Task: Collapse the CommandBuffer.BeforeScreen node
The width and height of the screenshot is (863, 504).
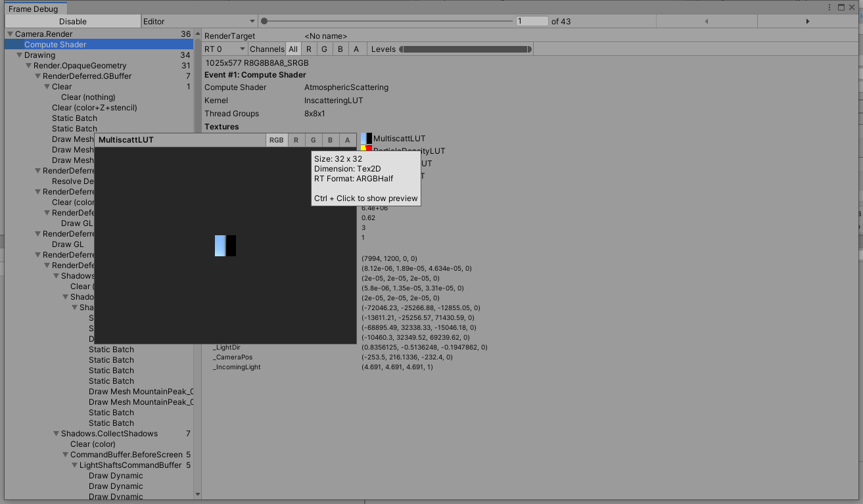Action: 65,455
